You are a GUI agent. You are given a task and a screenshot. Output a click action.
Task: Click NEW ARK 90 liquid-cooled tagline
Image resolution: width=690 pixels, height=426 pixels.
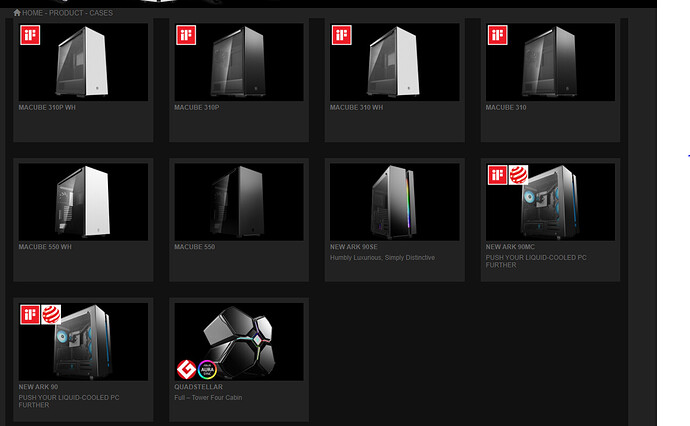pyautogui.click(x=69, y=401)
